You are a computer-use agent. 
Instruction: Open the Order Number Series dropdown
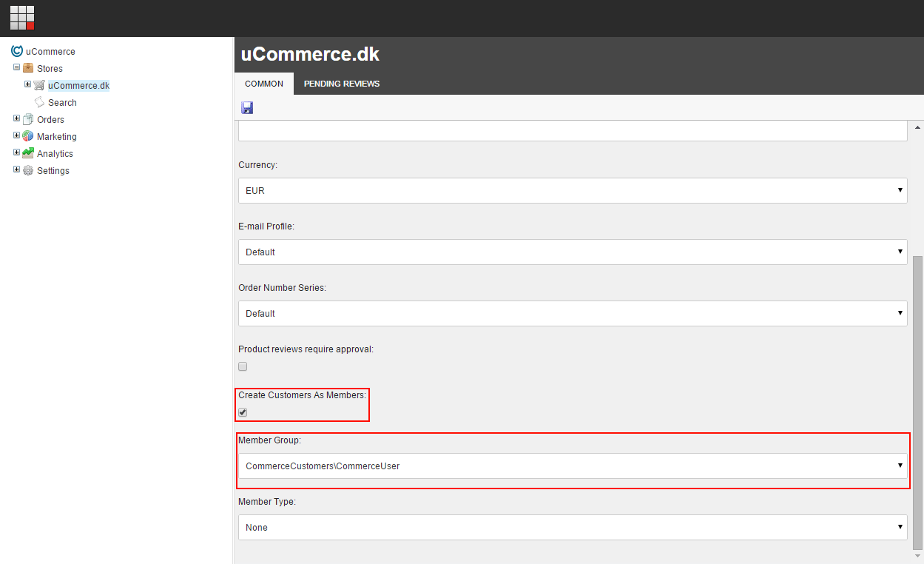pos(573,313)
